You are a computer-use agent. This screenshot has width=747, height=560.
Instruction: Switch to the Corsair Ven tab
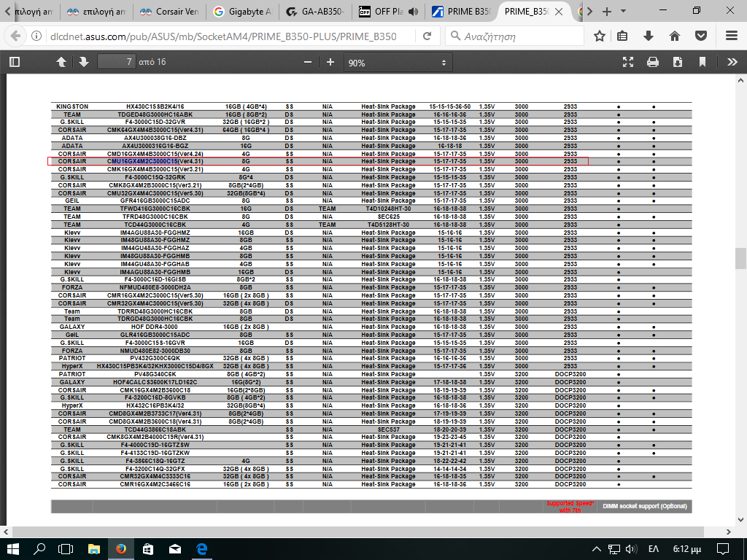tap(169, 12)
